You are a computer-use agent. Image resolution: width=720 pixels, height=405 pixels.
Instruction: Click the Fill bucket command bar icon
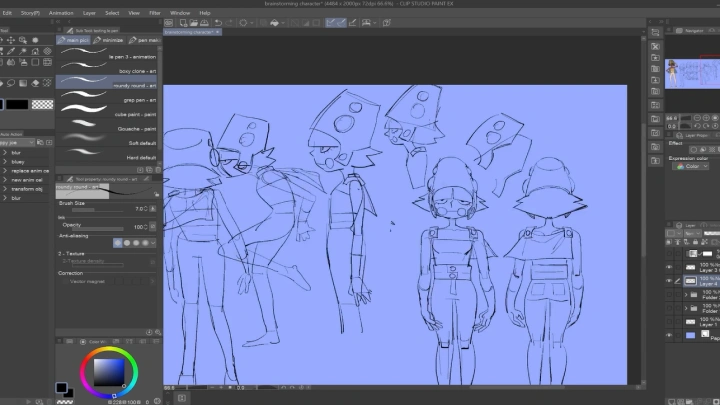pyautogui.click(x=274, y=22)
